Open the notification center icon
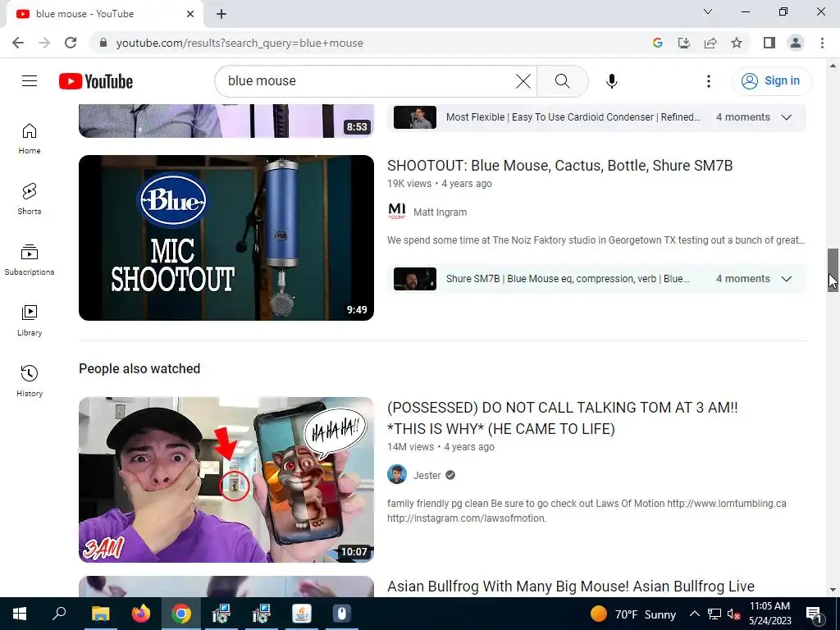840x630 pixels. pos(815,614)
